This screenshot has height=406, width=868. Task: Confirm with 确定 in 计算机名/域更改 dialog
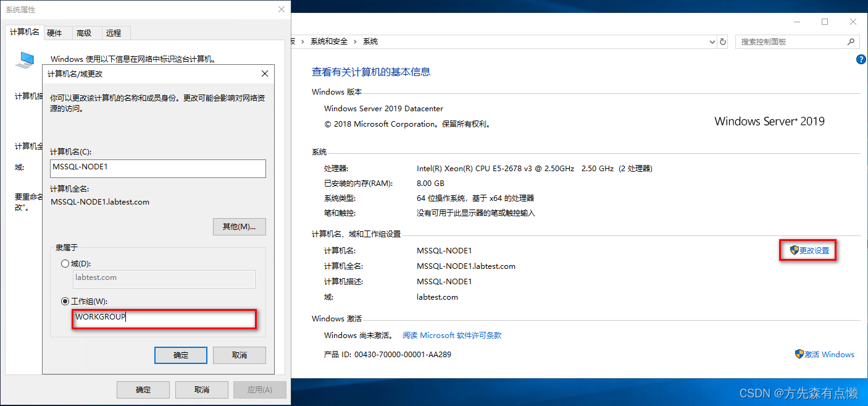pos(181,355)
